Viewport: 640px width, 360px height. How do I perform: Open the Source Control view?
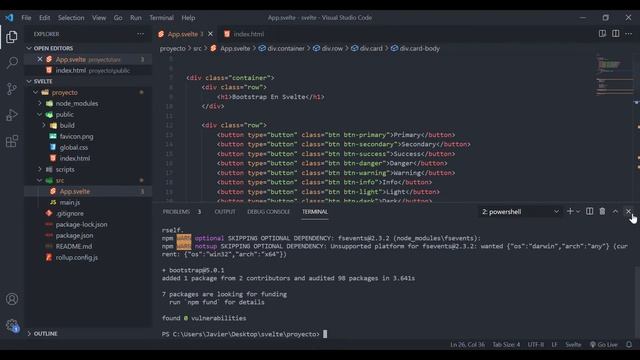tap(12, 89)
